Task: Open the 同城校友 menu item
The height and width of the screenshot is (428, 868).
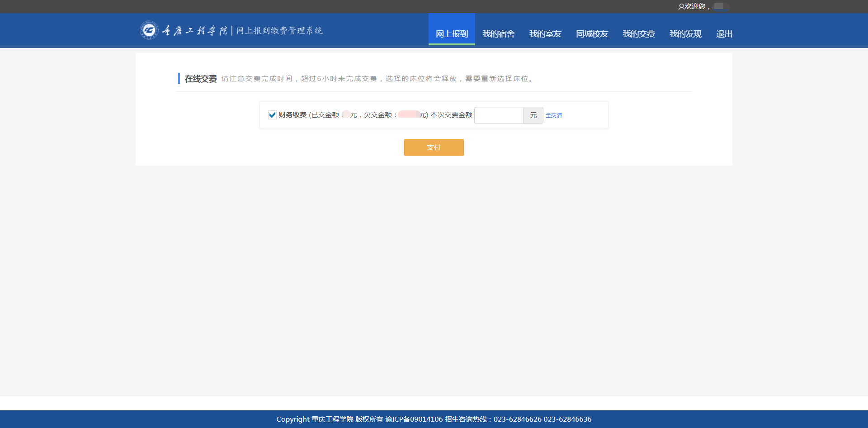Action: tap(592, 33)
